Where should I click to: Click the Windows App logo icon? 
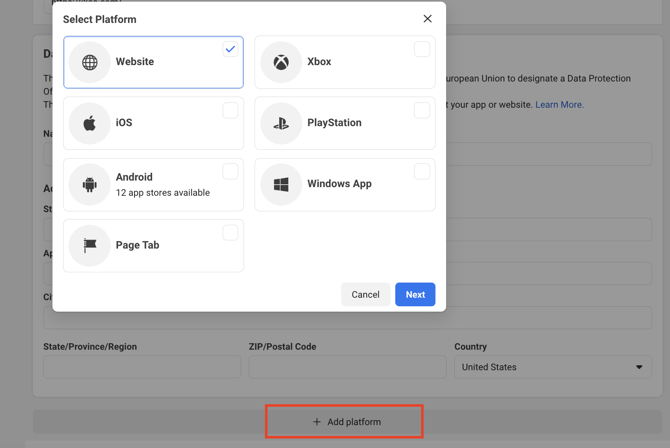click(x=281, y=184)
